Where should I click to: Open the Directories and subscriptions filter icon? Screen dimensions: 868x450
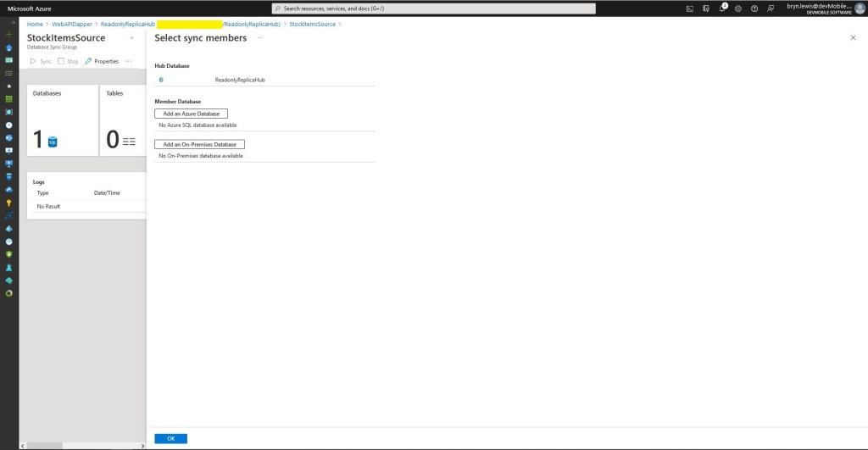(x=706, y=8)
